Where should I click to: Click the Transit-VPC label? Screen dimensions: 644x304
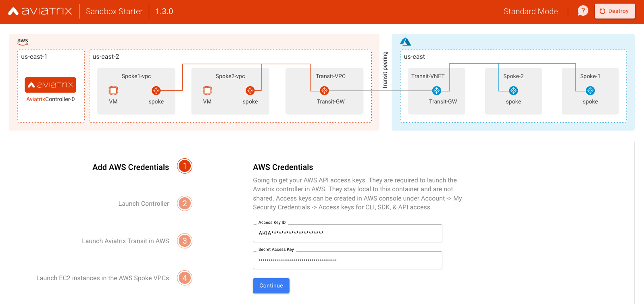[331, 76]
